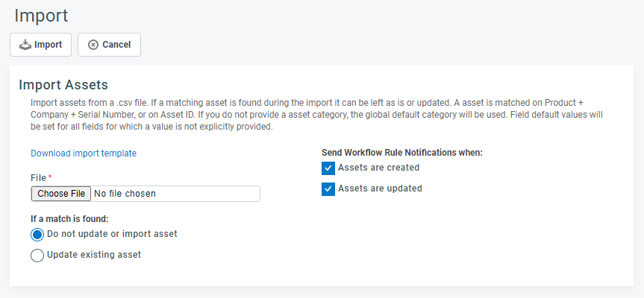Click the Import button in the toolbar
Screen dimensions: 644x298
(40, 45)
